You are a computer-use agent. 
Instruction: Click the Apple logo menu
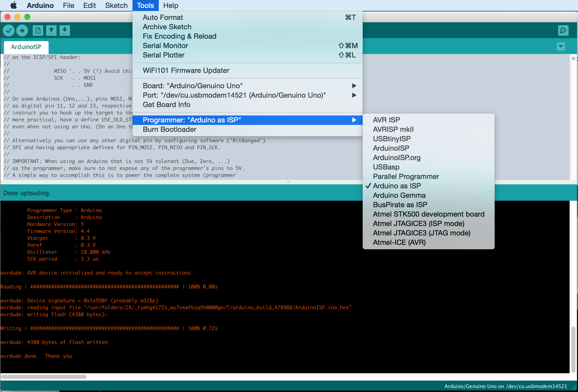click(x=13, y=5)
